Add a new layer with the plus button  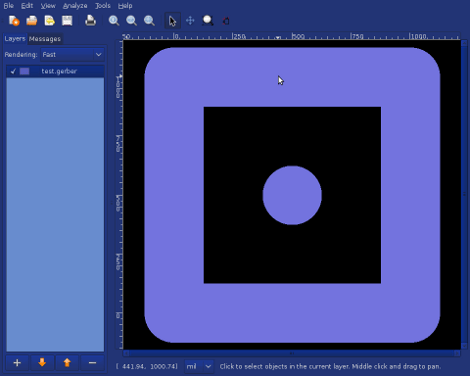[x=17, y=363]
